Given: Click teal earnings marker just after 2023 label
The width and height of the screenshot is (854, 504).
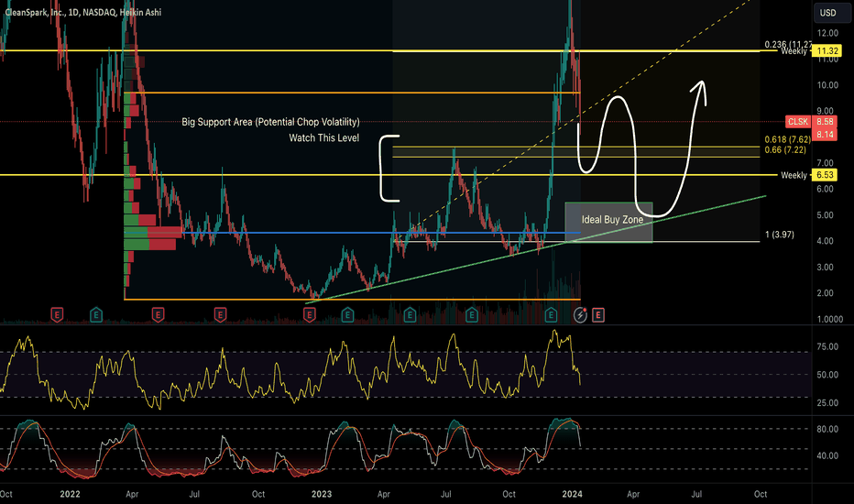Looking at the screenshot, I should (347, 314).
